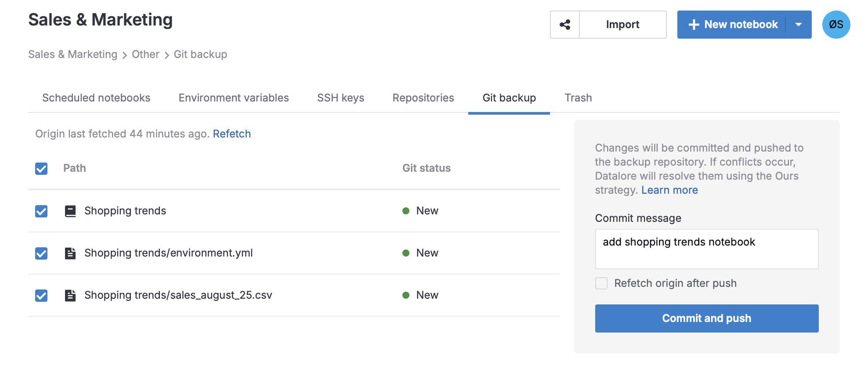Click the Refetch link
This screenshot has height=369, width=868.
[231, 134]
